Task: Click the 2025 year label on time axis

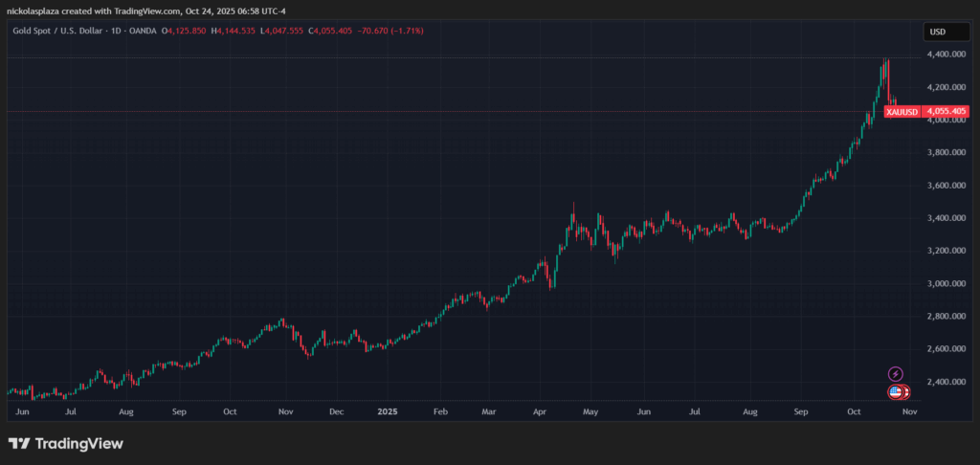Action: pos(388,410)
